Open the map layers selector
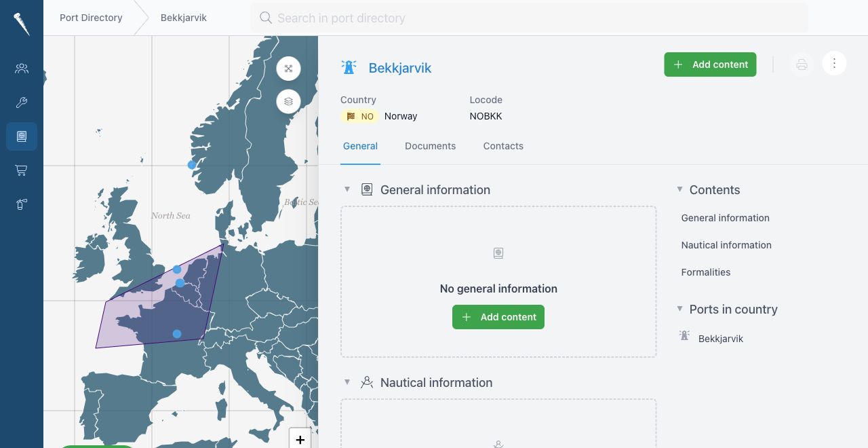This screenshot has height=448, width=868. tap(288, 102)
